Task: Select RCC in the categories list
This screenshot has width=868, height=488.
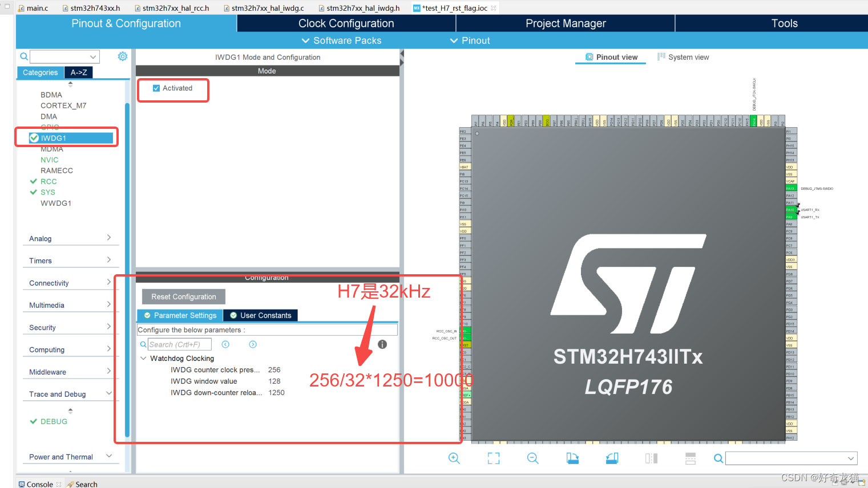Action: pos(49,181)
